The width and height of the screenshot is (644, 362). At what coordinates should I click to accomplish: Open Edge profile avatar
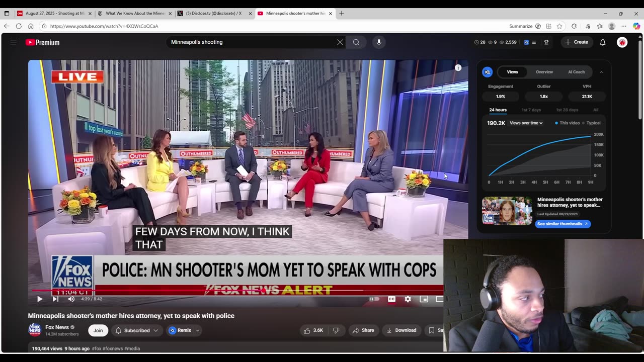click(612, 26)
